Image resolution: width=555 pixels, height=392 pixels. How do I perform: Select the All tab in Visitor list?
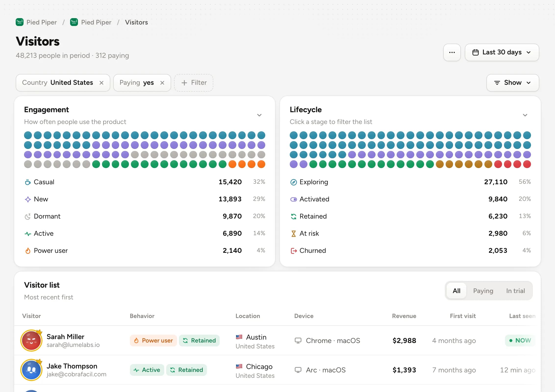click(x=456, y=291)
